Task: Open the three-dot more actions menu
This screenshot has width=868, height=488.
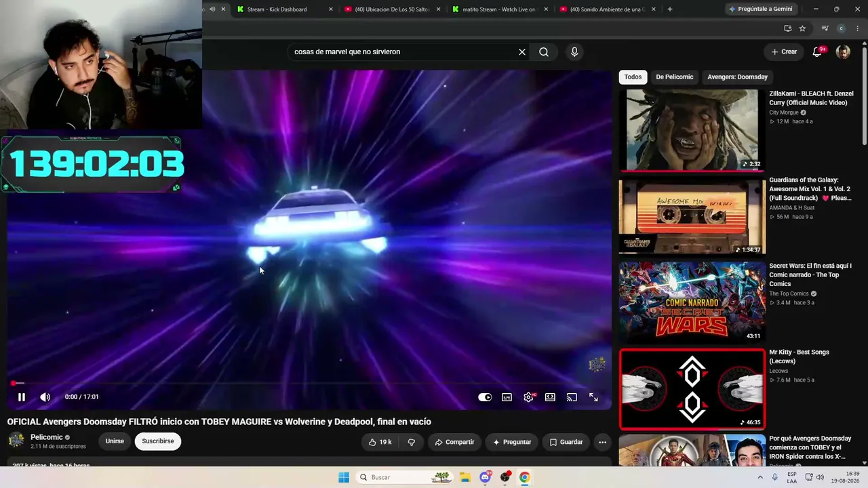Action: [x=602, y=442]
